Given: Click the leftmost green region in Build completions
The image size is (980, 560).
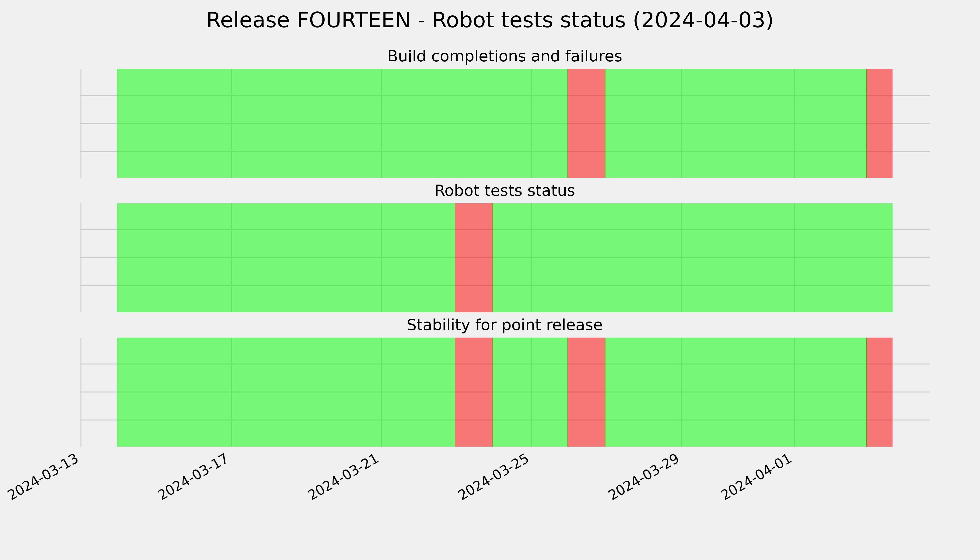Looking at the screenshot, I should pos(342,123).
